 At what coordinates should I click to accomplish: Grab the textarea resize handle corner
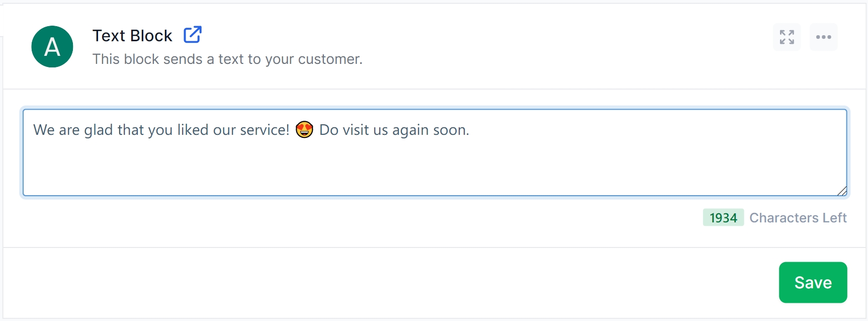pos(842,191)
